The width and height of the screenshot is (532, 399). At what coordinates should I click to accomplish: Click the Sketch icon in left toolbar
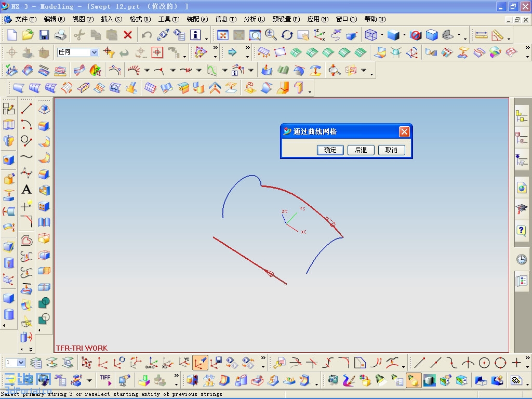coord(9,109)
